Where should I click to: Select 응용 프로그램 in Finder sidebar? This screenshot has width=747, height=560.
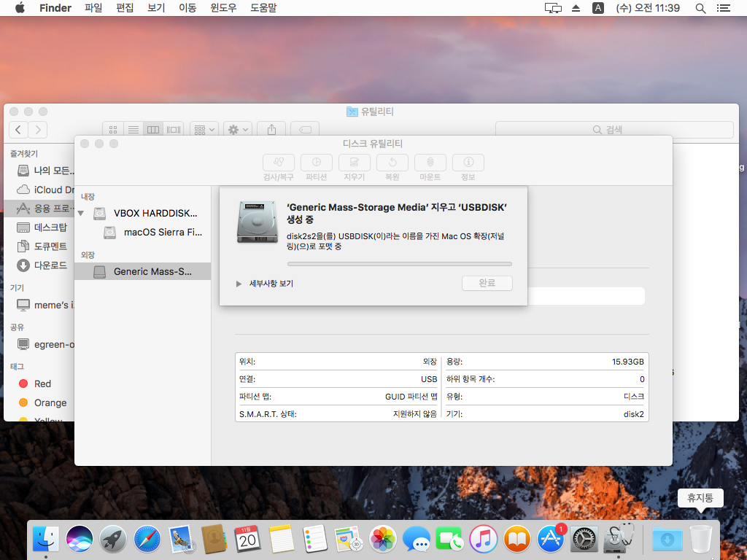41,208
